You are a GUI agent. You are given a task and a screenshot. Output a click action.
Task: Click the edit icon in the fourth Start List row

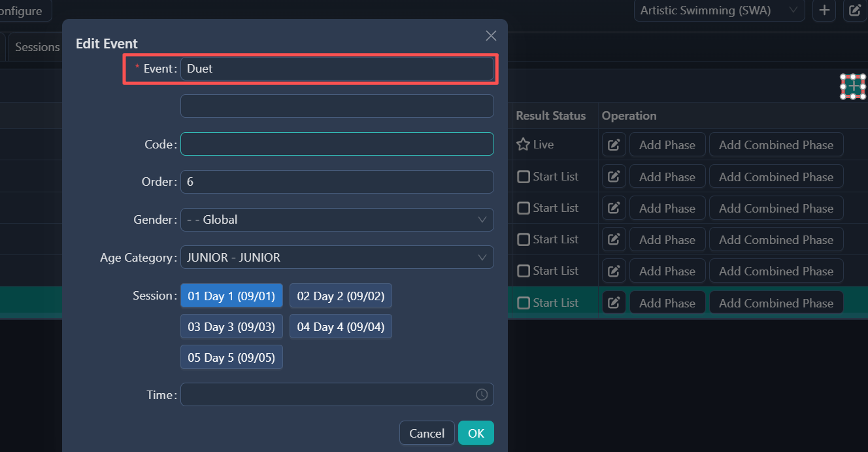[614, 271]
